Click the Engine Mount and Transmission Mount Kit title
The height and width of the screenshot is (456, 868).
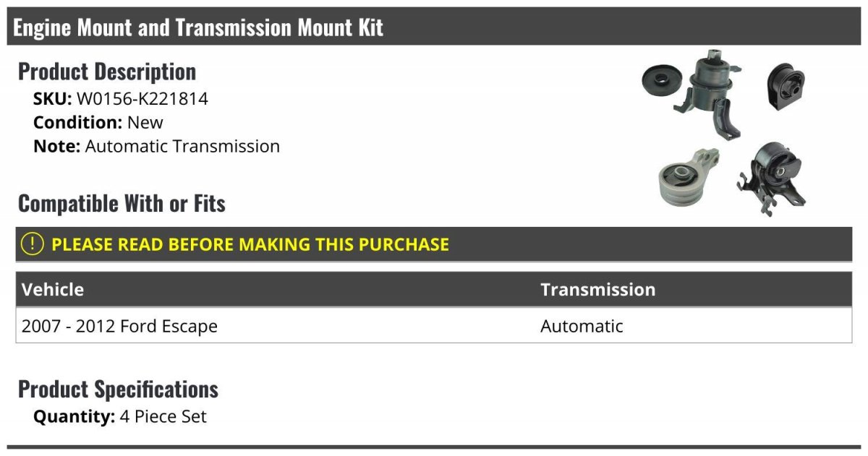point(198,27)
